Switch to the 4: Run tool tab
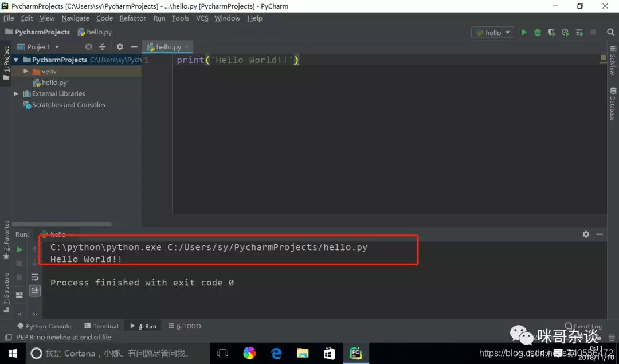Image resolution: width=619 pixels, height=364 pixels. (x=143, y=326)
